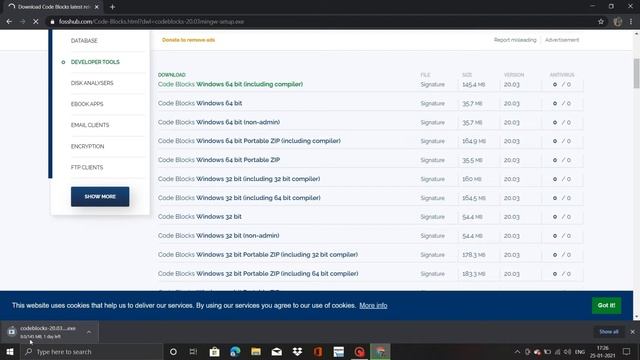The width and height of the screenshot is (640, 360).
Task: Open the Windows notification center icon
Action: (x=627, y=352)
